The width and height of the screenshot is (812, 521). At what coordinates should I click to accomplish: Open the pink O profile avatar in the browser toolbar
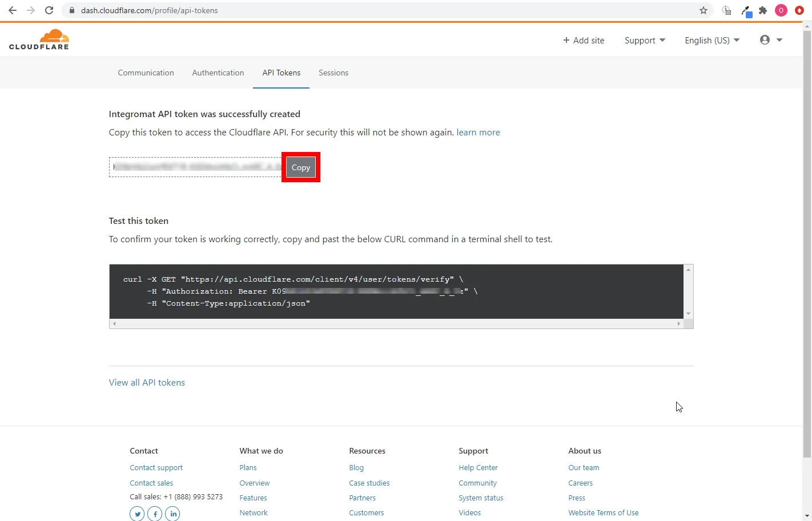point(781,10)
